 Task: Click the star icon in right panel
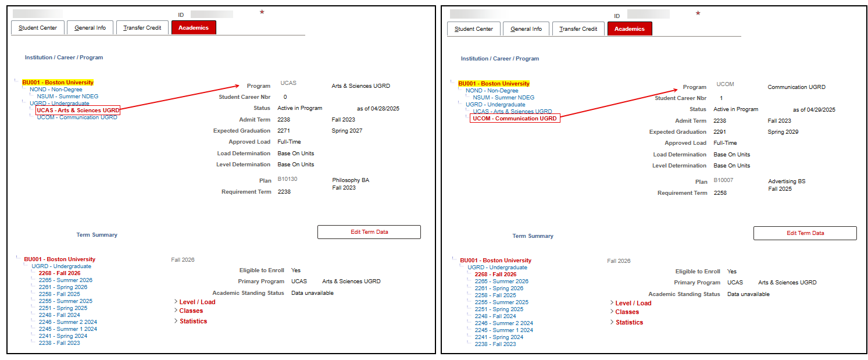pos(698,13)
